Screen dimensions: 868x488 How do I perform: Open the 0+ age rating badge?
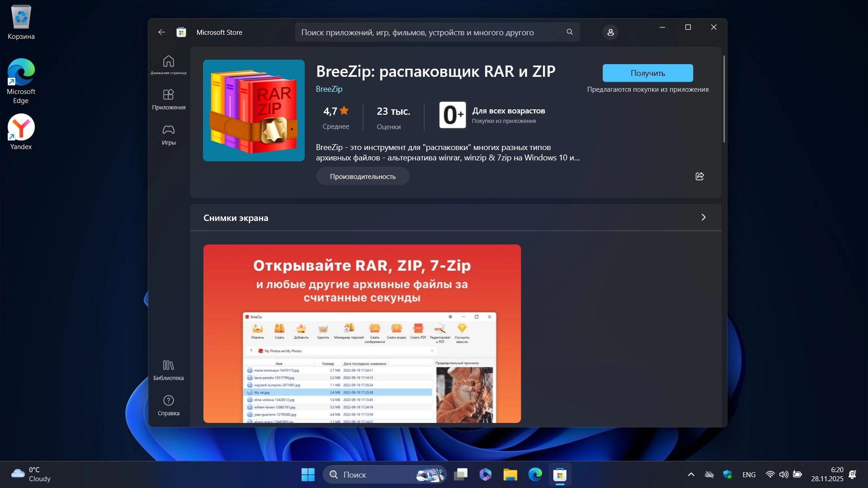pos(452,115)
